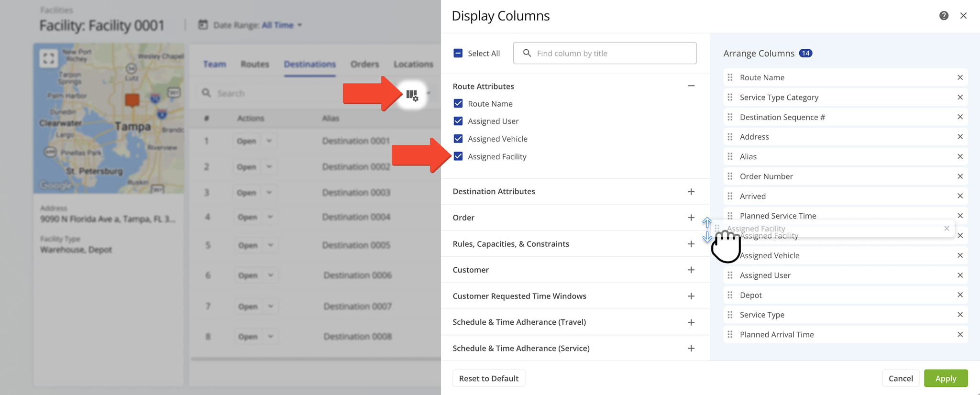Open the Date Range All Time dropdown
Image resolution: width=980 pixels, height=395 pixels.
coord(282,25)
